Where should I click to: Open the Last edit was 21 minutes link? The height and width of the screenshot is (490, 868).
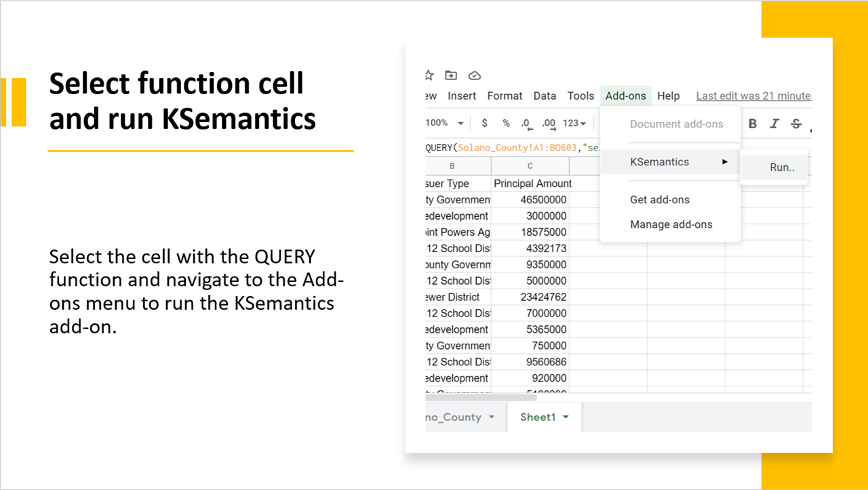pyautogui.click(x=753, y=96)
